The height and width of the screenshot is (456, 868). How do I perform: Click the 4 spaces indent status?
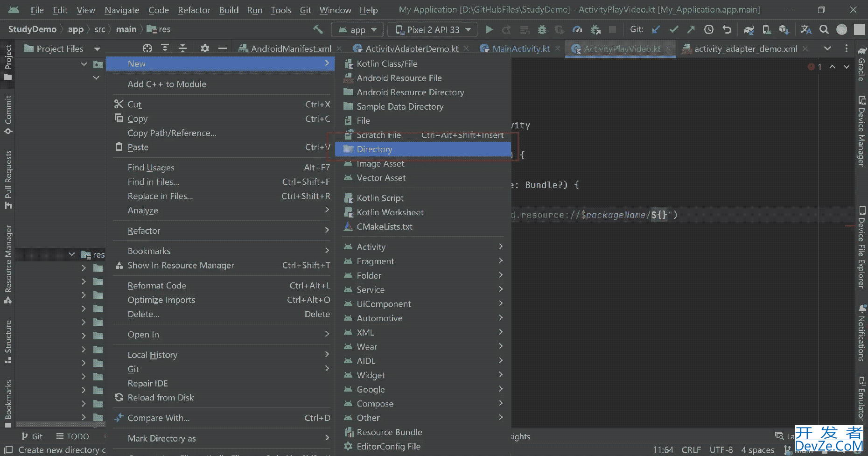(x=758, y=450)
